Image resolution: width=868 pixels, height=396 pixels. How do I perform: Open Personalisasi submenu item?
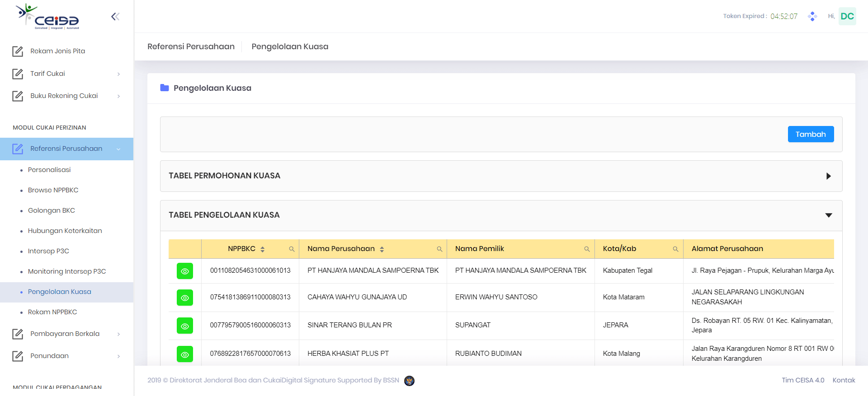49,170
